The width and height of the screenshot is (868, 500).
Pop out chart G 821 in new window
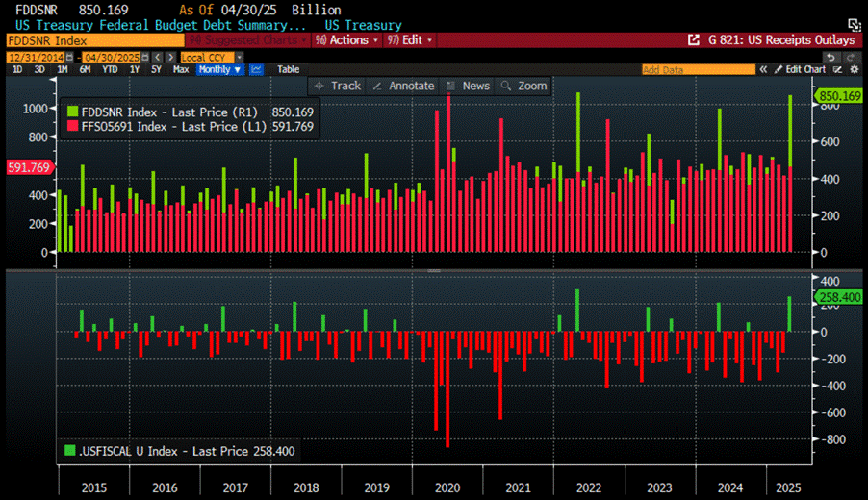click(x=693, y=39)
